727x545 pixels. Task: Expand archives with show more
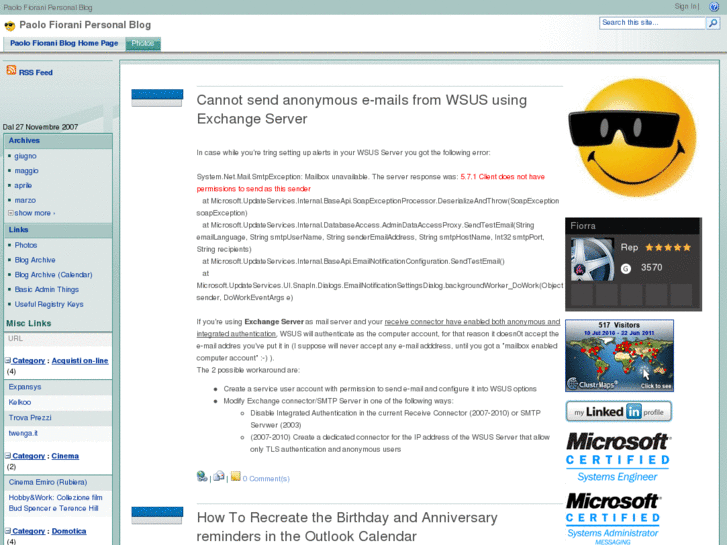point(34,213)
